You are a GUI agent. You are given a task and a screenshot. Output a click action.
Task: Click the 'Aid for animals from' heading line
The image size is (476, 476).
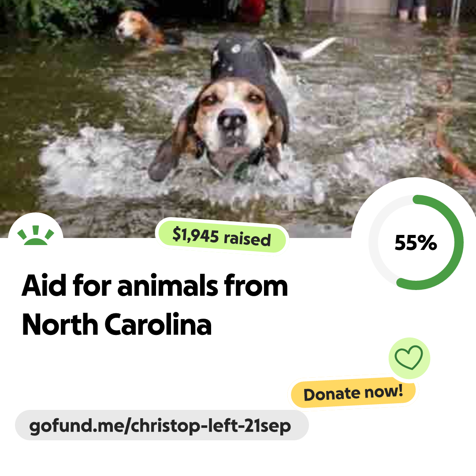(155, 286)
